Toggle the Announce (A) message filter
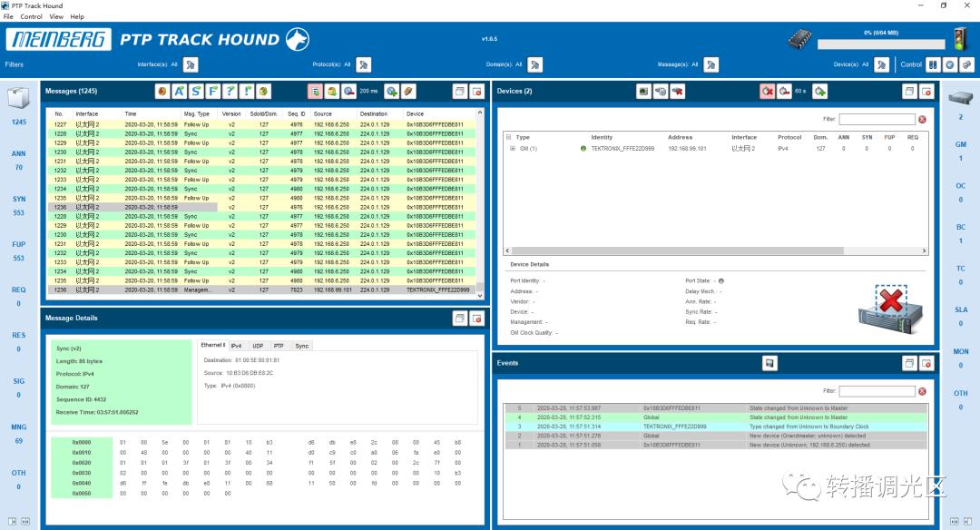Image resolution: width=980 pixels, height=530 pixels. 180,91
